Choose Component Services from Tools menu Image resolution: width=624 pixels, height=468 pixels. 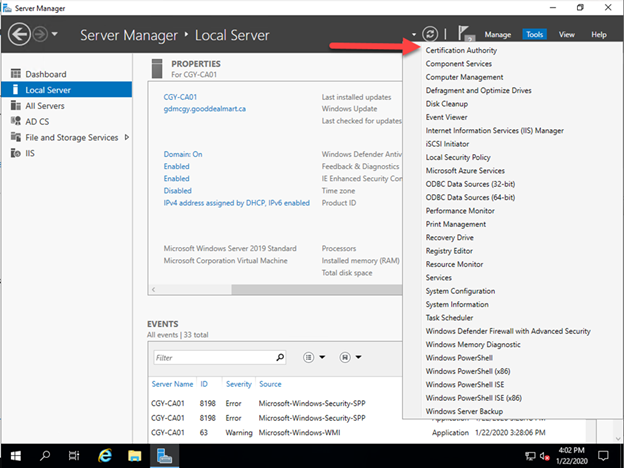click(x=458, y=64)
